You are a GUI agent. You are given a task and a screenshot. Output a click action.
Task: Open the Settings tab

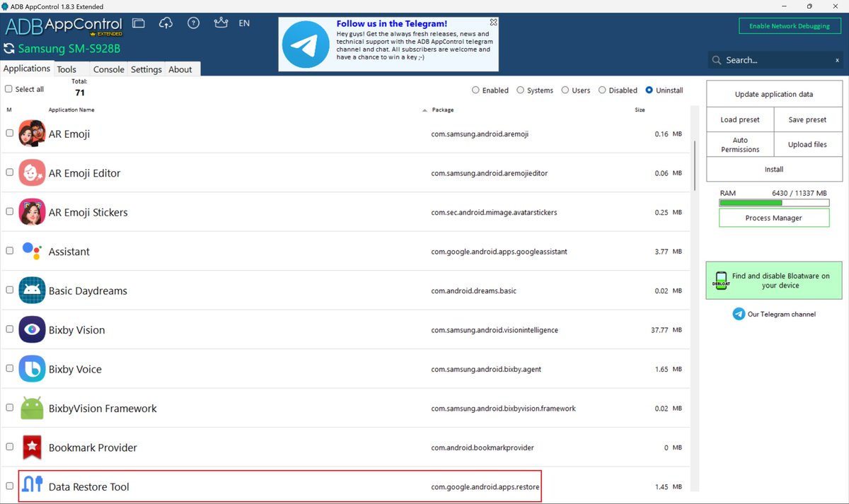146,69
